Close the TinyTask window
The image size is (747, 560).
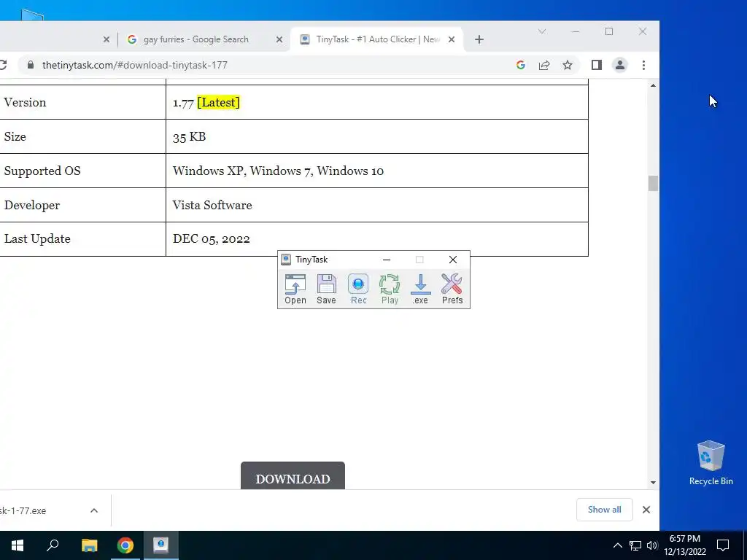point(452,260)
